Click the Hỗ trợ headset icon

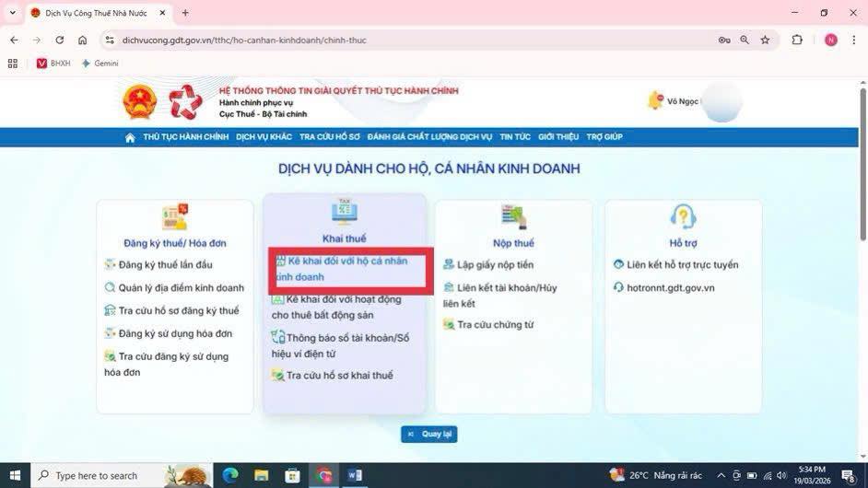(683, 216)
